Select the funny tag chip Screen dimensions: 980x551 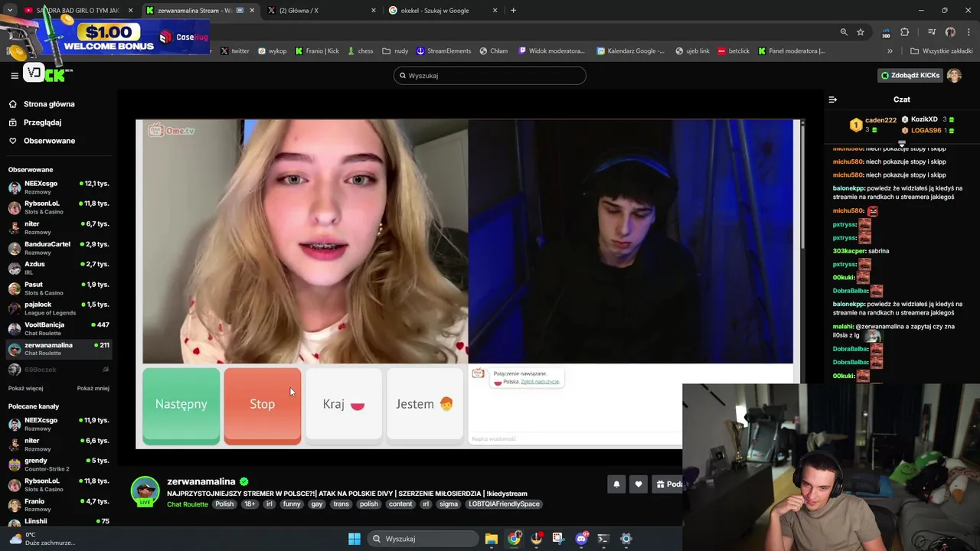click(292, 504)
